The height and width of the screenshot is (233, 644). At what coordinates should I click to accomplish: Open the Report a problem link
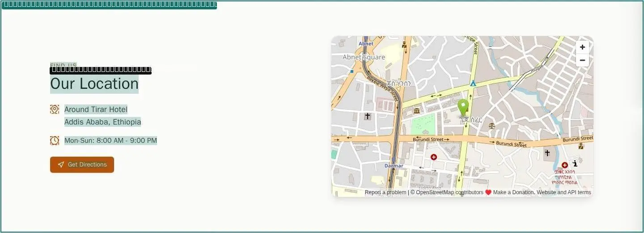(x=386, y=192)
